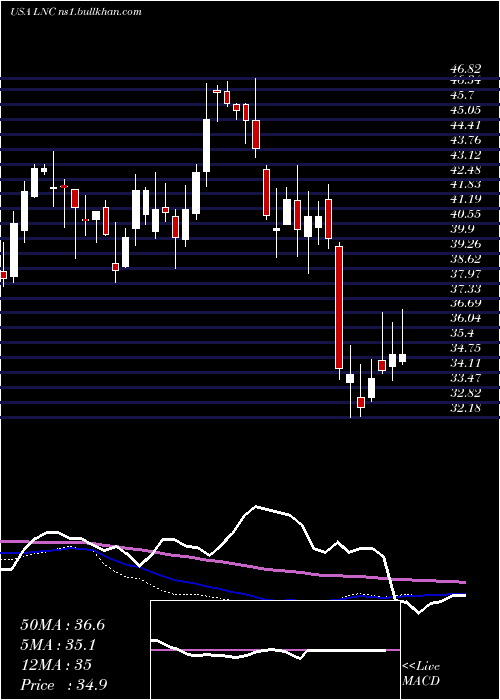Click the 37.97 price label

(466, 274)
